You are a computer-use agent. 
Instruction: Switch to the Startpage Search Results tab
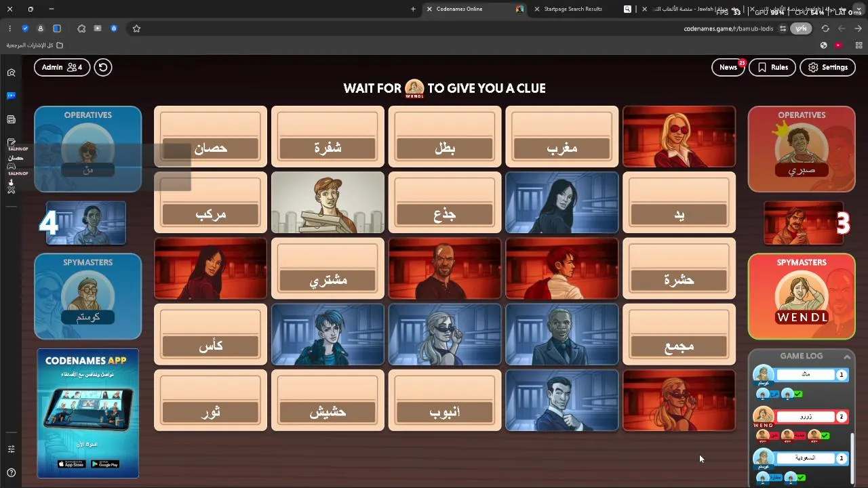(x=582, y=9)
